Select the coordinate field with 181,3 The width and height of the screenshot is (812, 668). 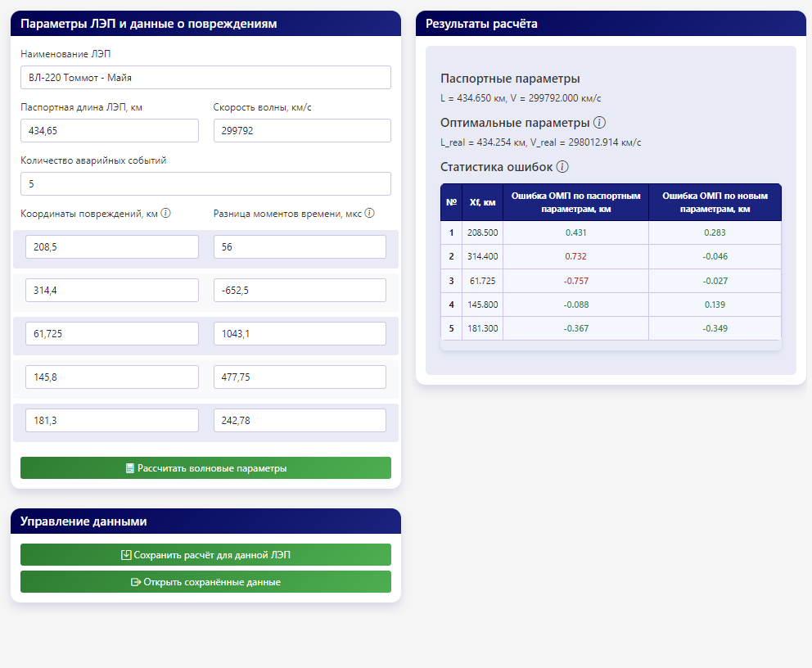pyautogui.click(x=112, y=421)
